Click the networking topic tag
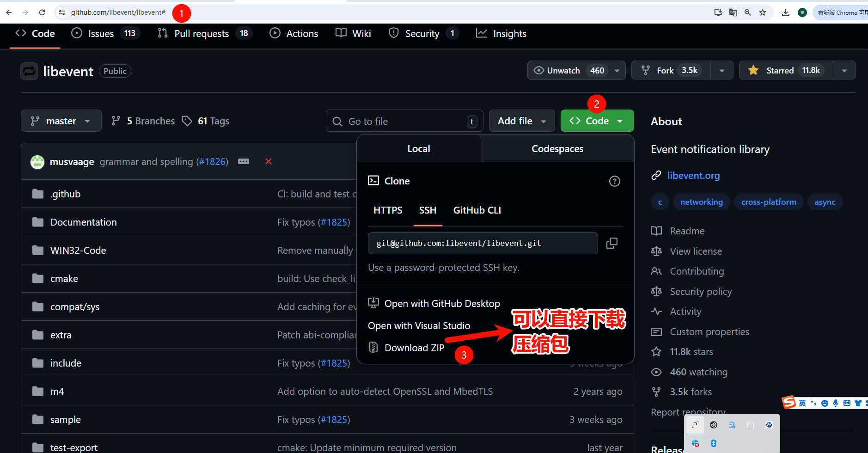868x453 pixels. click(x=701, y=202)
